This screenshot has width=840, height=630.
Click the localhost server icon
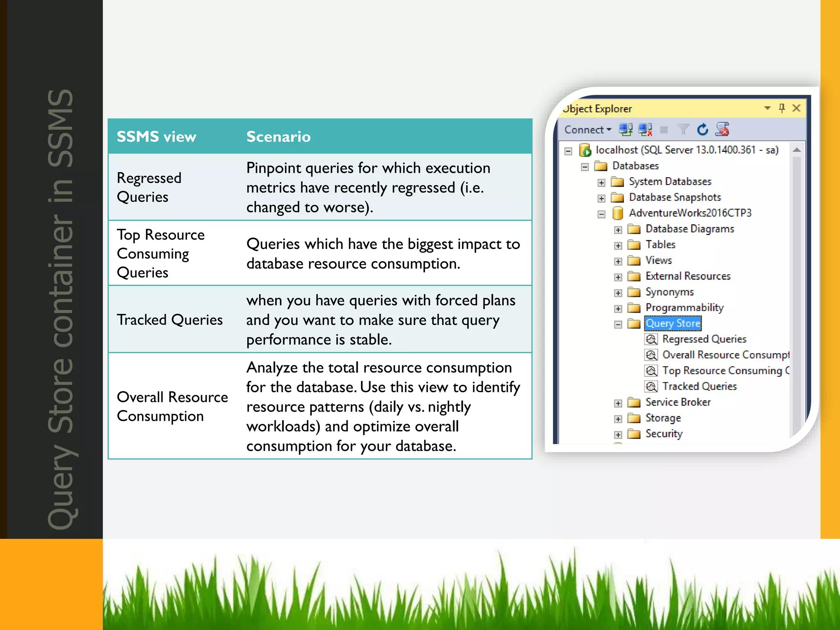point(585,150)
